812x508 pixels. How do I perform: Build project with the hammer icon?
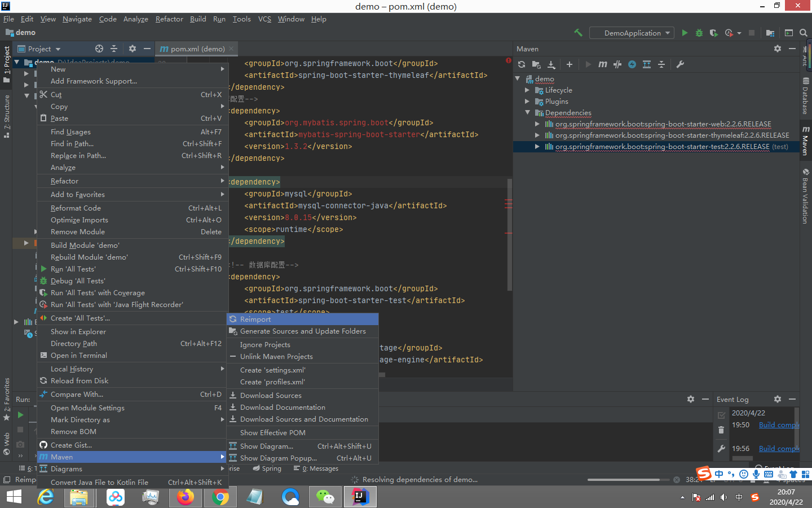(x=578, y=33)
